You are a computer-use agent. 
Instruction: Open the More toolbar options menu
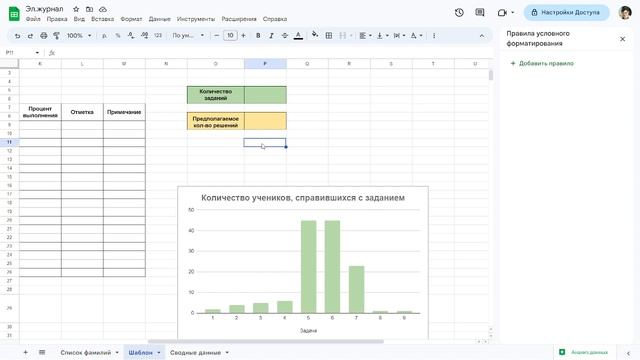[434, 36]
